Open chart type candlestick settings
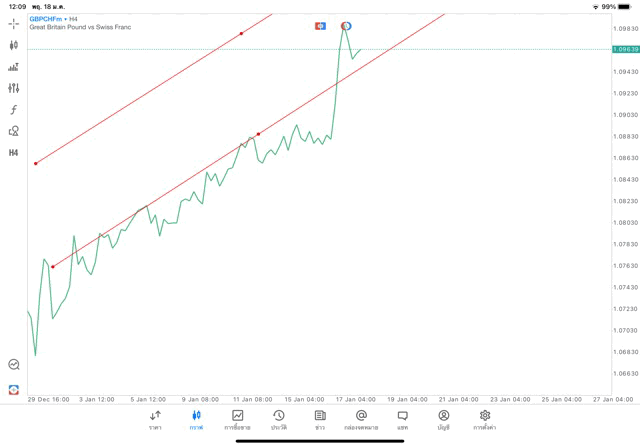 (14, 45)
